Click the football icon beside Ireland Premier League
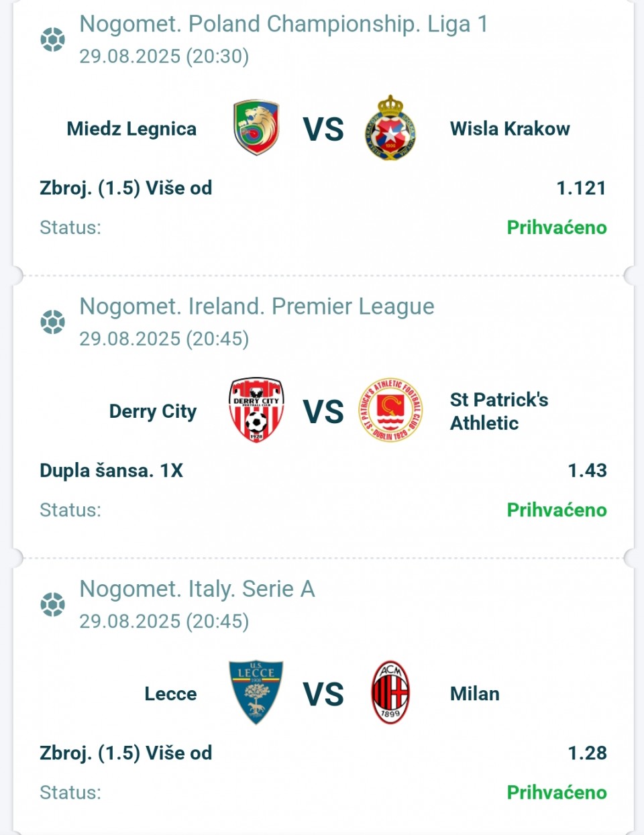The width and height of the screenshot is (644, 835). (53, 322)
